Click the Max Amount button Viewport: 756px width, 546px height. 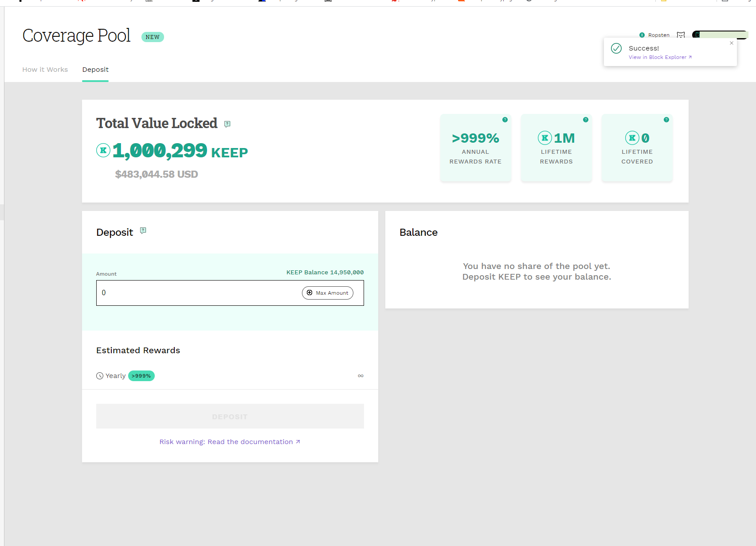click(x=328, y=293)
